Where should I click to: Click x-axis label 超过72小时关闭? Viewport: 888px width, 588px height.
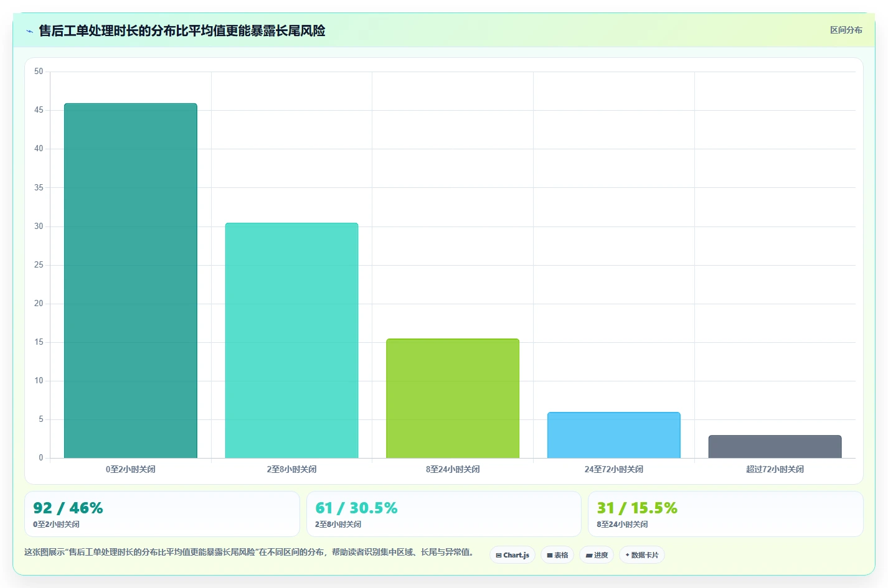tap(775, 469)
